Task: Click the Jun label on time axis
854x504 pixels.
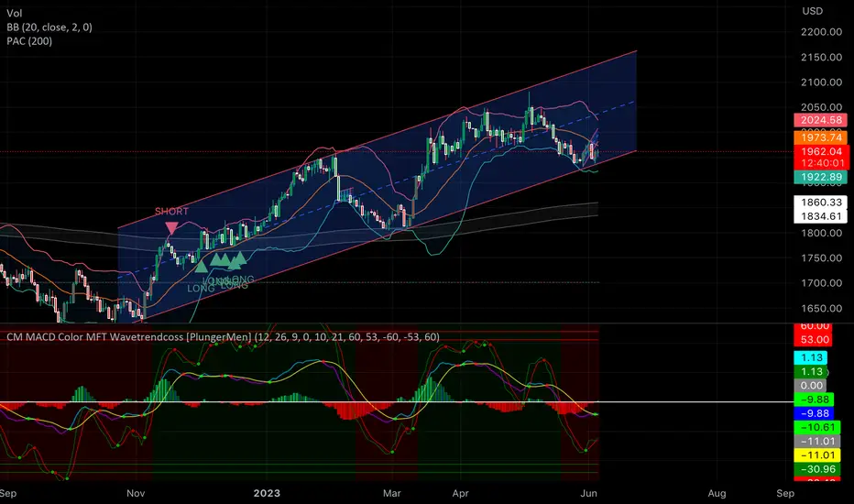Action: [x=589, y=493]
